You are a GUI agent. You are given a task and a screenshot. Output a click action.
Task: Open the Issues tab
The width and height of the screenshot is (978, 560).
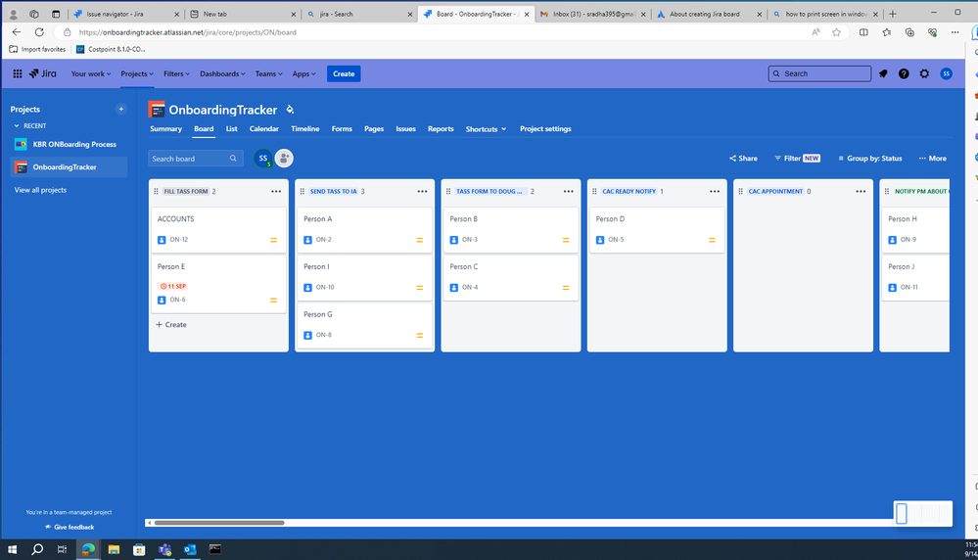coord(405,129)
